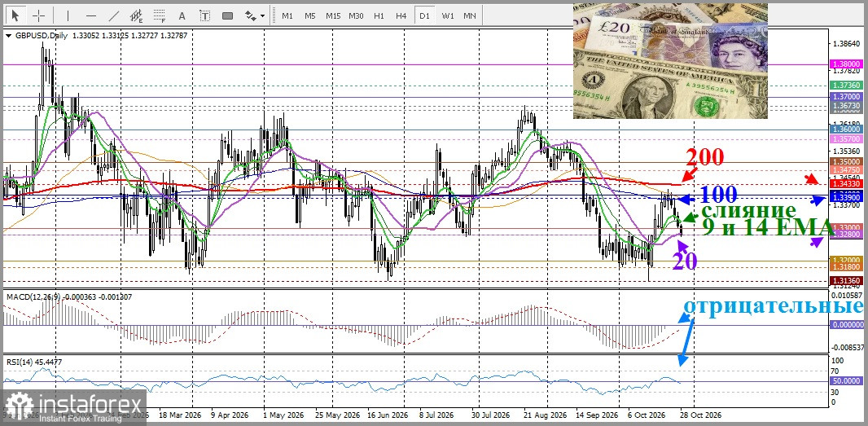The width and height of the screenshot is (868, 426).
Task: Click the 1 May 2026 date label
Action: (x=283, y=415)
